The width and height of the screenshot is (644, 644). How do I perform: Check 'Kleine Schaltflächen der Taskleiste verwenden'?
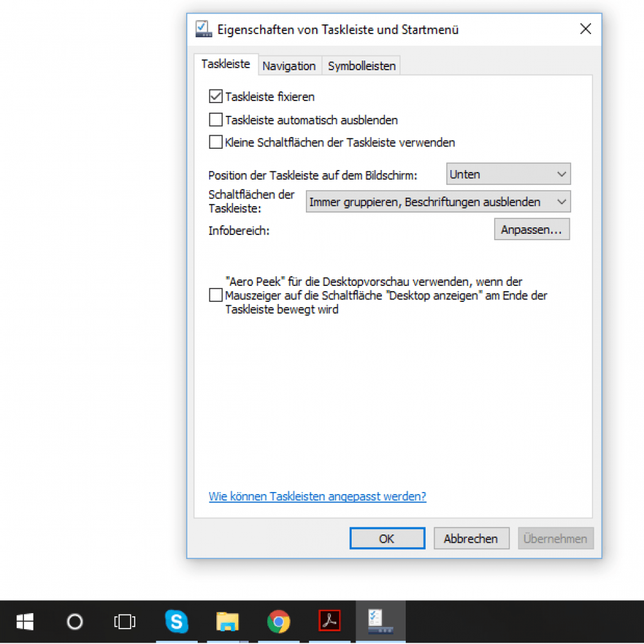(x=216, y=142)
